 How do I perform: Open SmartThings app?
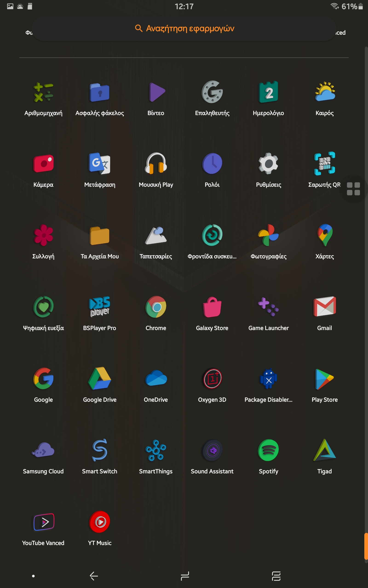[156, 450]
